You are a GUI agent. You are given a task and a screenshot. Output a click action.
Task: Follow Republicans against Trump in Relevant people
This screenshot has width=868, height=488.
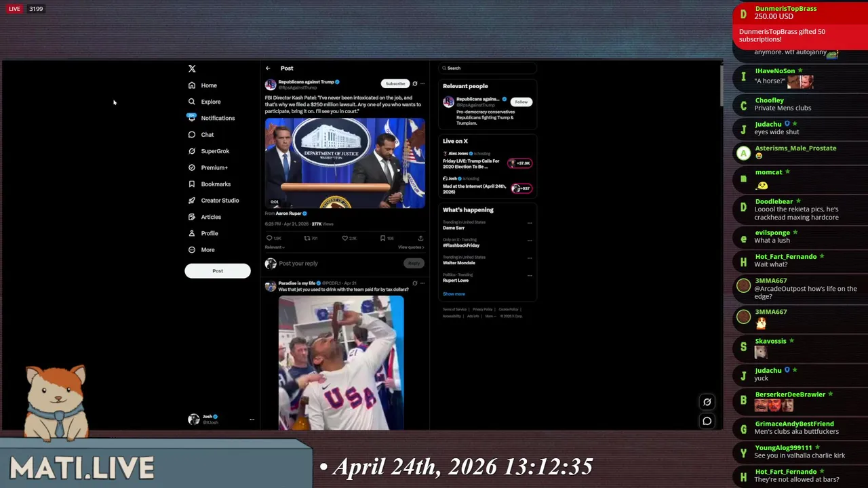click(521, 102)
